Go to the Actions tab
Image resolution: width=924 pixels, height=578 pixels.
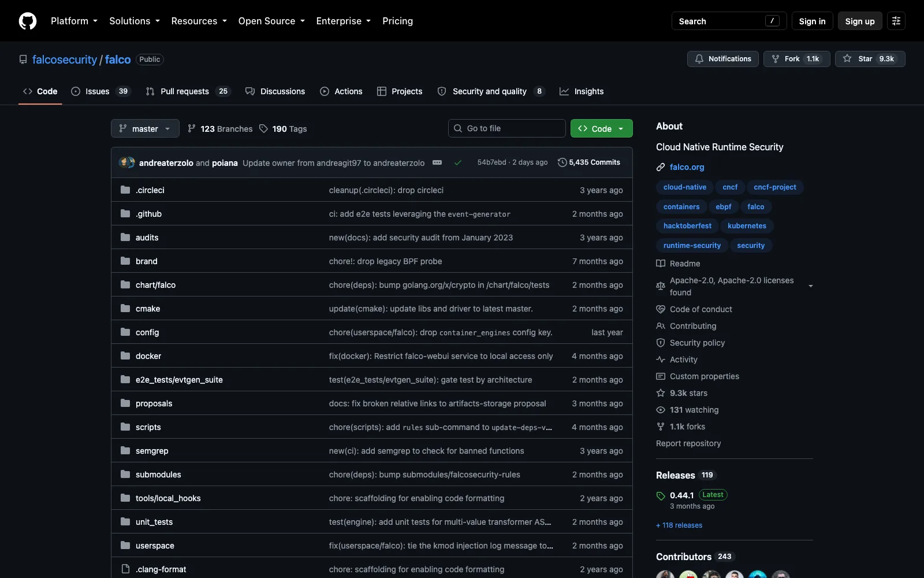point(341,91)
